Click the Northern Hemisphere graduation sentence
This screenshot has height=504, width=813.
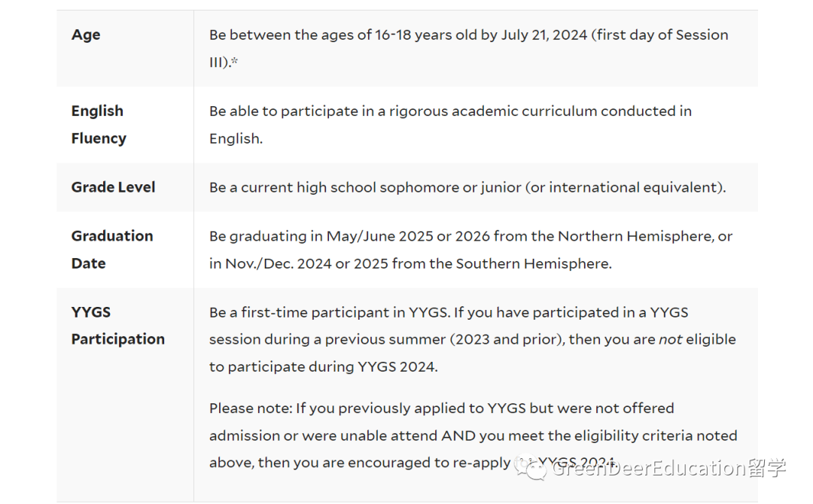pos(470,236)
